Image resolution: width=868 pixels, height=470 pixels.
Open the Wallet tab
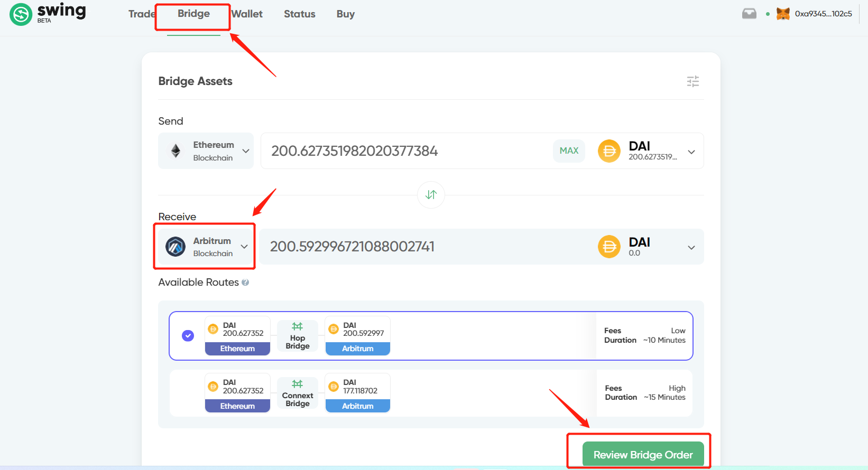pyautogui.click(x=247, y=14)
